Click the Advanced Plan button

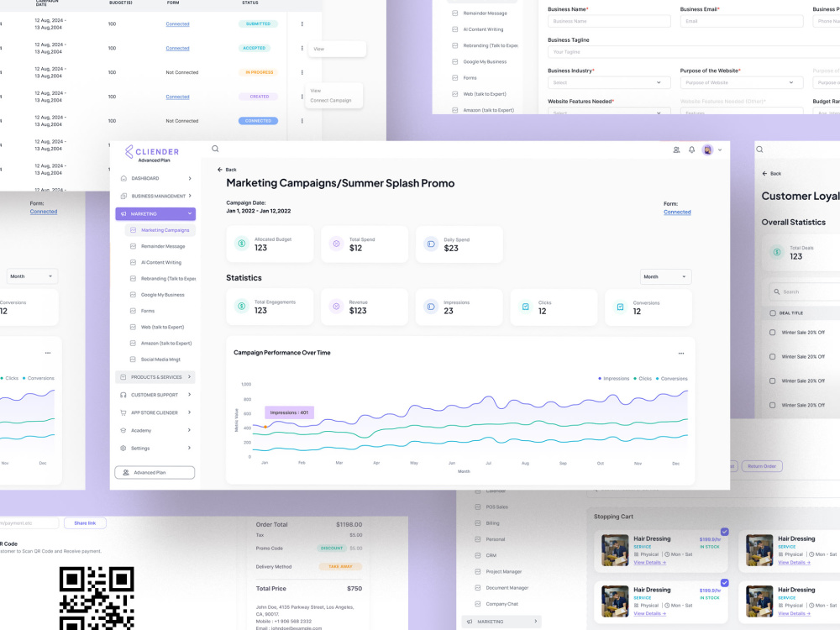coord(155,472)
